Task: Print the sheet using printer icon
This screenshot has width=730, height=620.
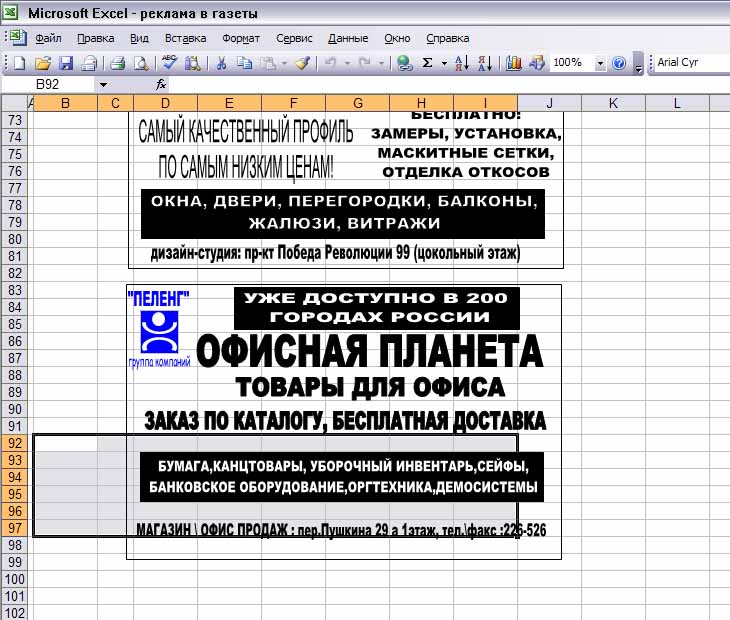Action: click(118, 63)
